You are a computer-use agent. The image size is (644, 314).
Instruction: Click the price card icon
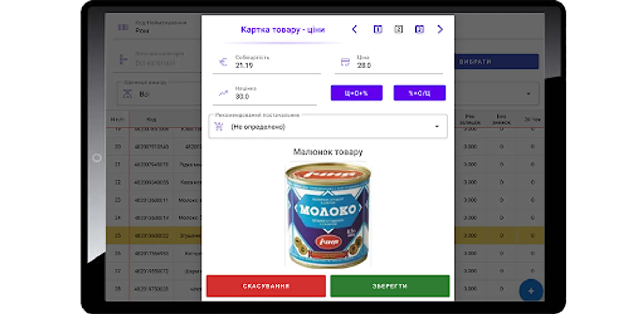[345, 62]
